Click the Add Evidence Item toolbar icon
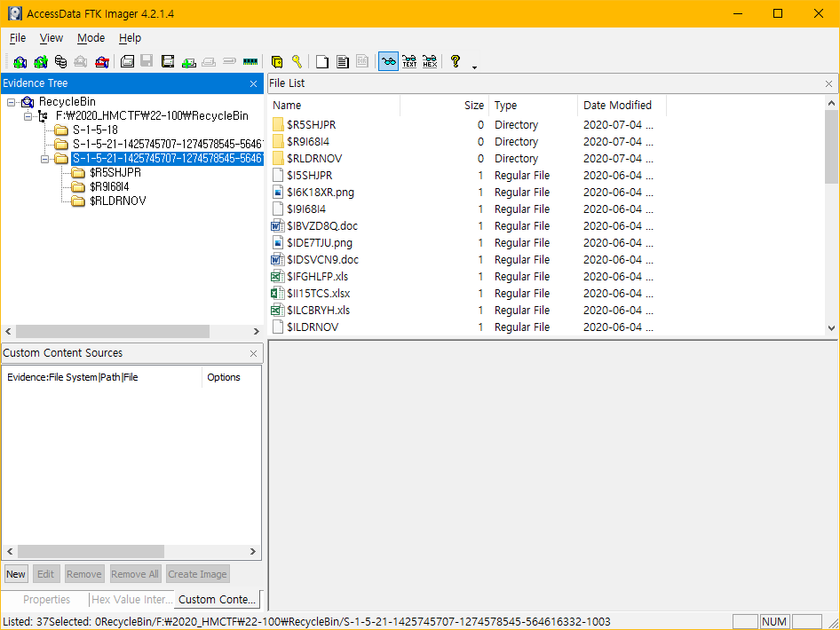The height and width of the screenshot is (630, 840). click(20, 62)
